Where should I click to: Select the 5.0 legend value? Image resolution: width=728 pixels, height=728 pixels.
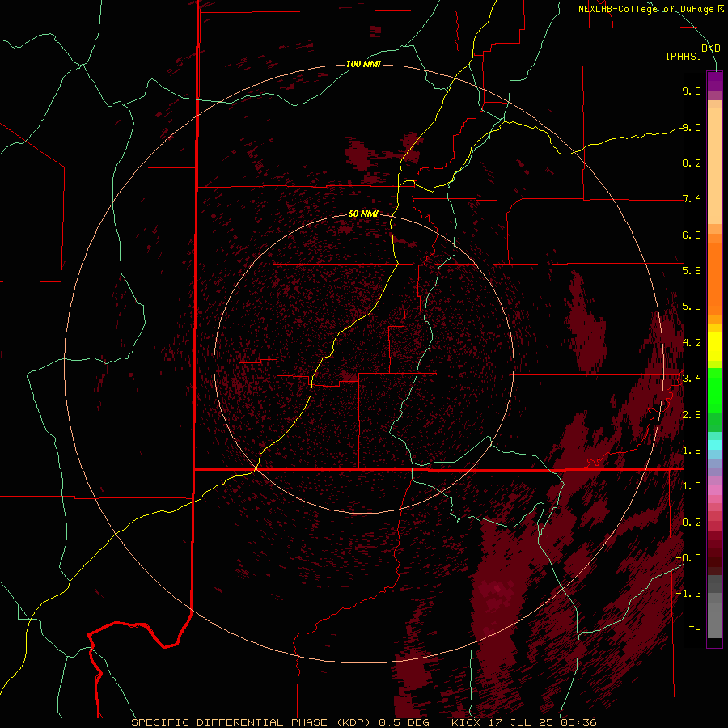pos(692,307)
